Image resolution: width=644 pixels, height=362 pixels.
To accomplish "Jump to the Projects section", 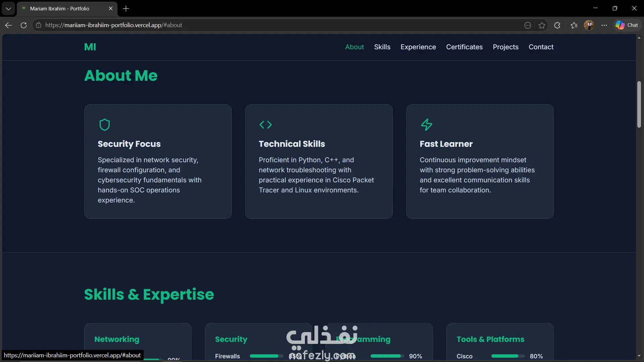I will click(x=505, y=47).
